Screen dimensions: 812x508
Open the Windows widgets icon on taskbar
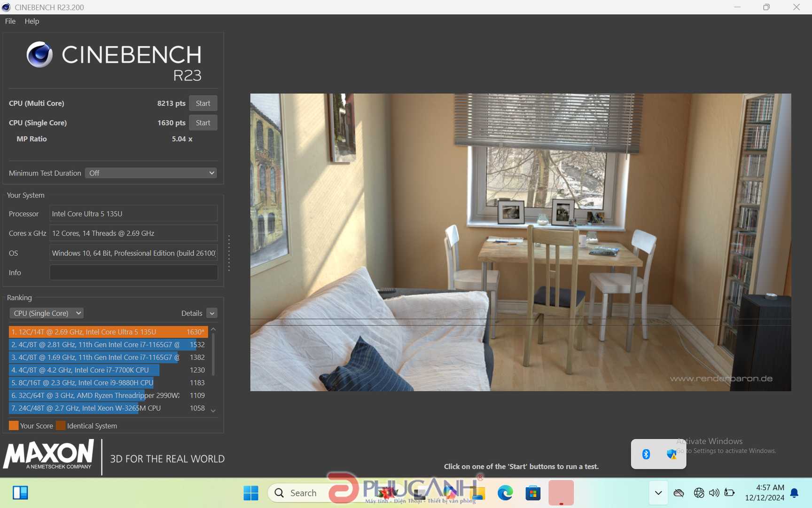[20, 492]
